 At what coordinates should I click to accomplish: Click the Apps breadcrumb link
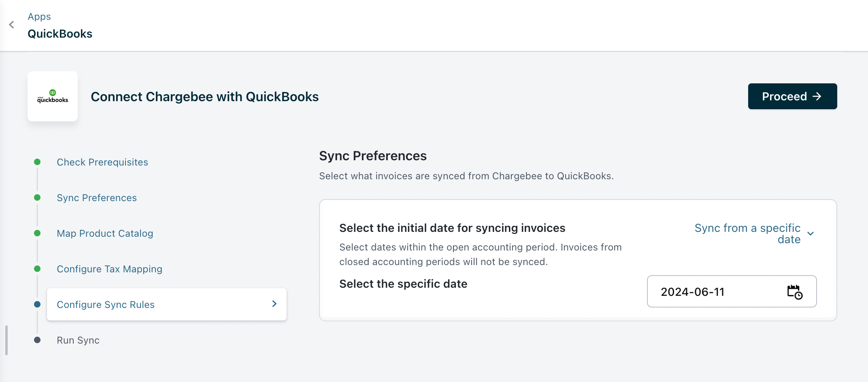(39, 17)
